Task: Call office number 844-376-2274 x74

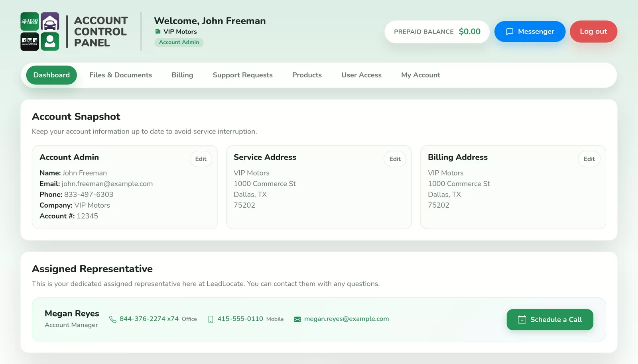Action: [149, 319]
